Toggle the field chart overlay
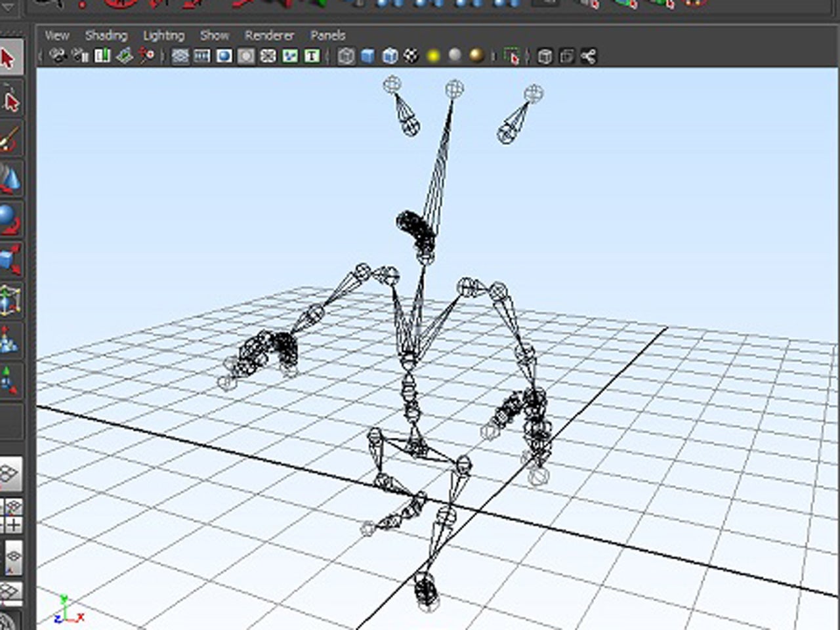This screenshot has width=840, height=630. coord(268,56)
